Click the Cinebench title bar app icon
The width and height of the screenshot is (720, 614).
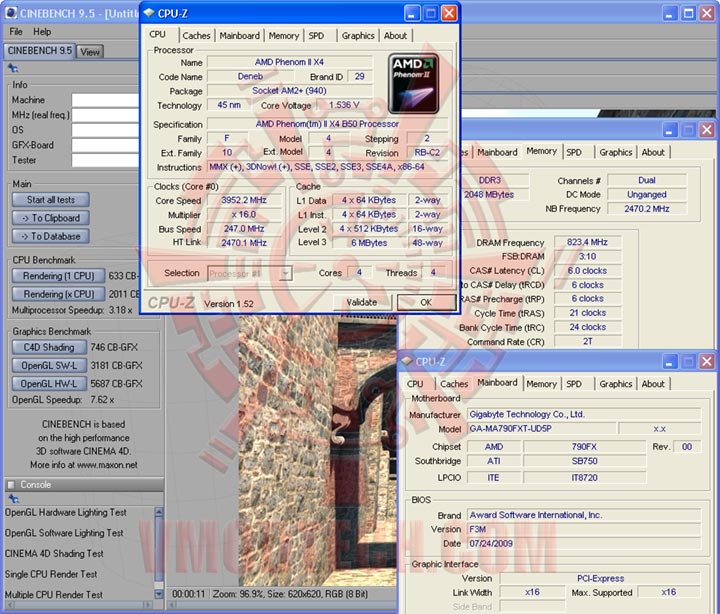pos(11,13)
